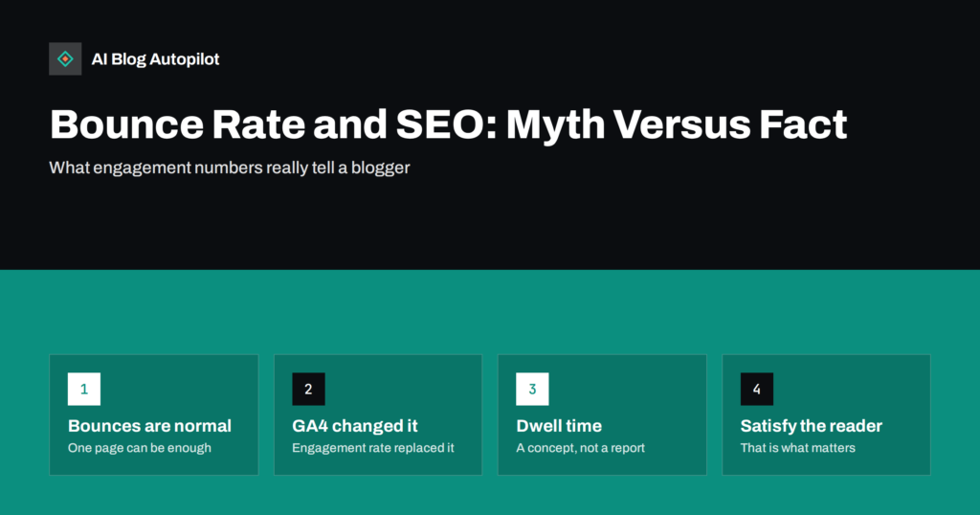This screenshot has width=980, height=515.
Task: Click the subtitle 'What engagement numbers really tell a blogger'
Action: pyautogui.click(x=230, y=168)
